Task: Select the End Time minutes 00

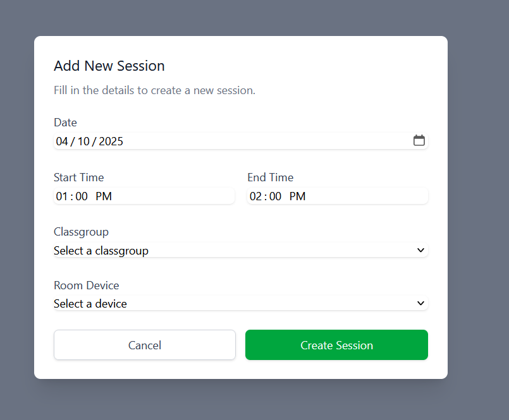Action: coord(275,196)
